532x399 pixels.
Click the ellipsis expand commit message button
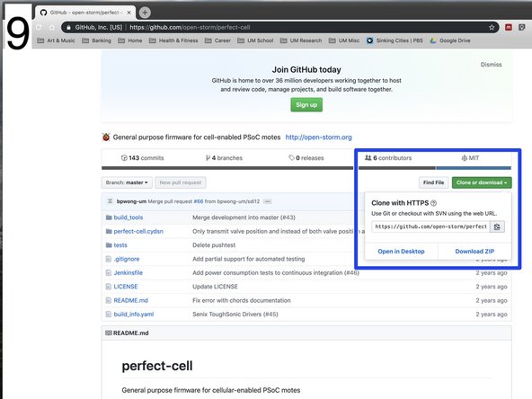point(268,201)
